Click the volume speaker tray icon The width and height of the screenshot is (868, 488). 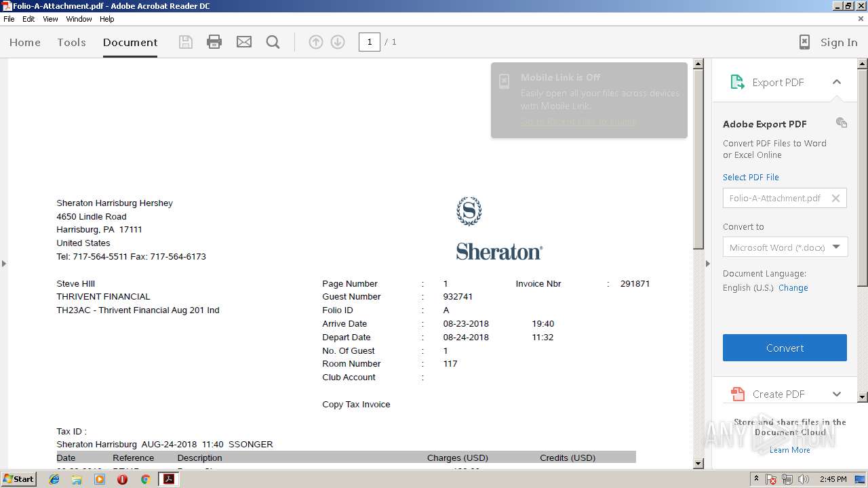point(804,479)
